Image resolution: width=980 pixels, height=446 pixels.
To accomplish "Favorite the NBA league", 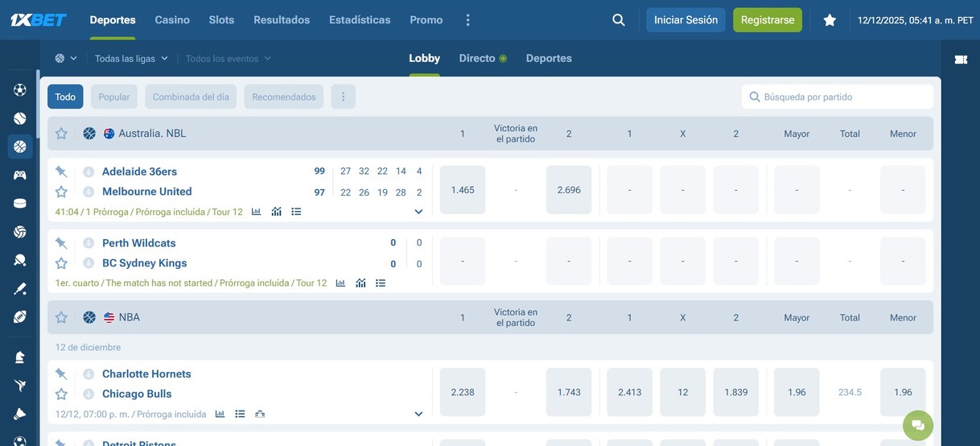I will coord(61,318).
